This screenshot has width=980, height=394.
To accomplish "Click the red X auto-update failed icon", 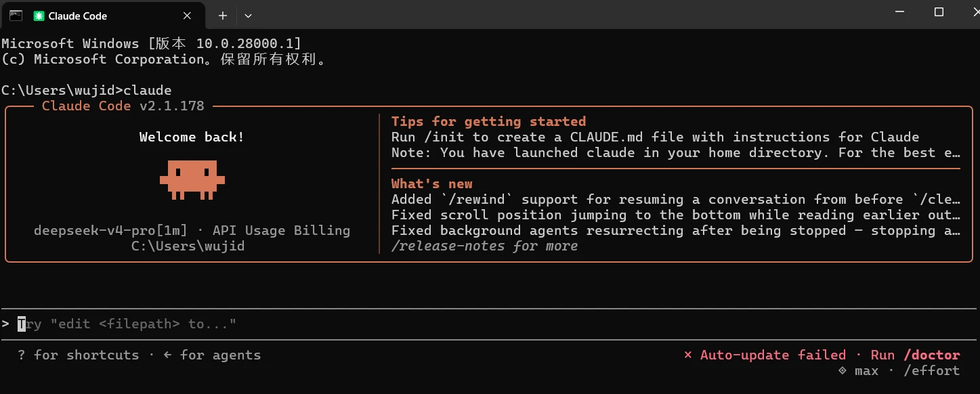I will pos(688,355).
